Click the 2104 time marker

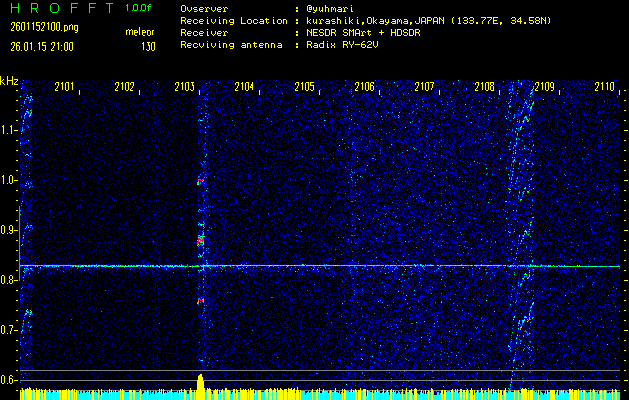(244, 86)
